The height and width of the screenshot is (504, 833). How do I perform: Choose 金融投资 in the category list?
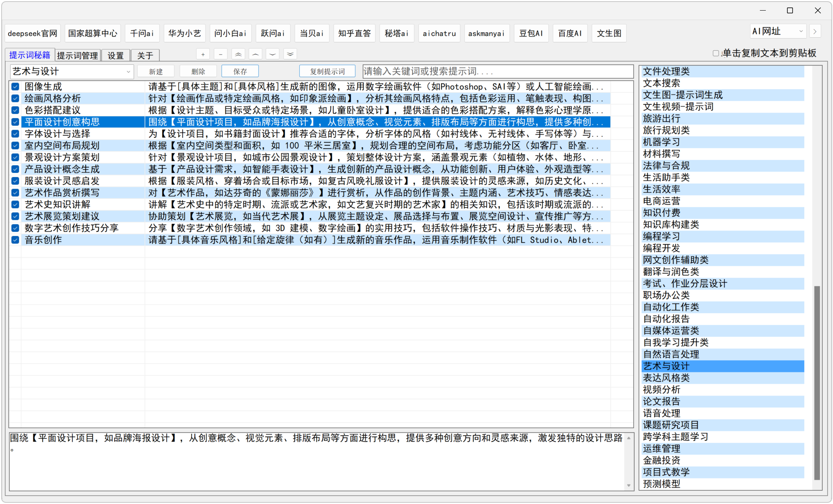click(723, 460)
